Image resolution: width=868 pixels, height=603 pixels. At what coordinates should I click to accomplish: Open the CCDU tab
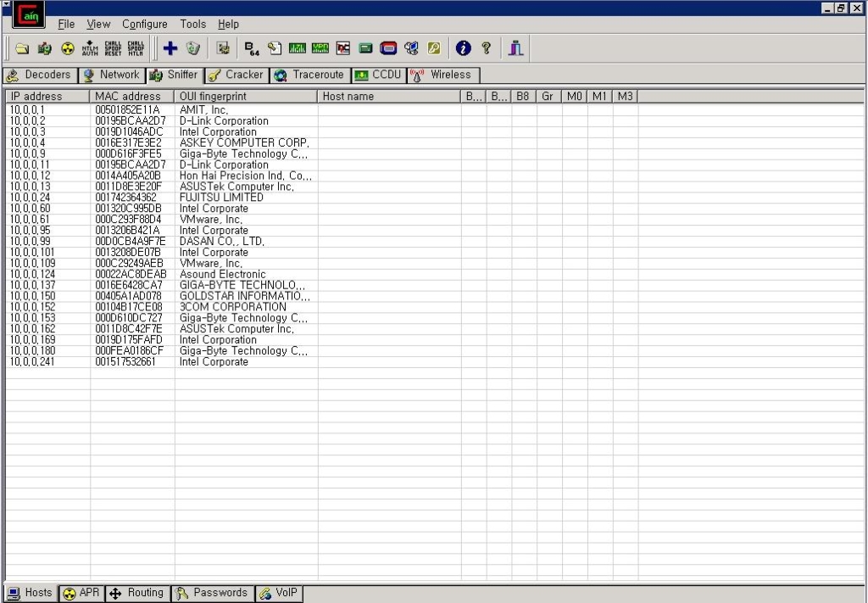(379, 75)
